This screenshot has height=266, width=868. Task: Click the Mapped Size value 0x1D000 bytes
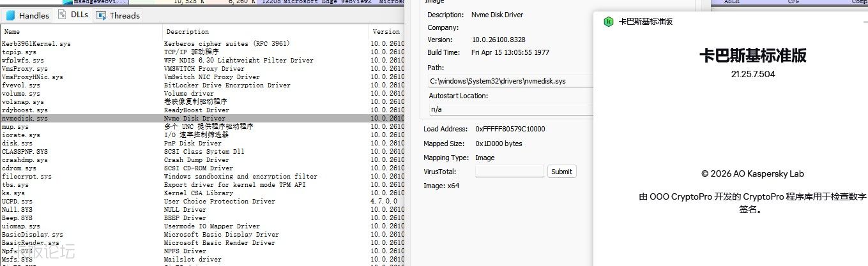click(x=498, y=144)
